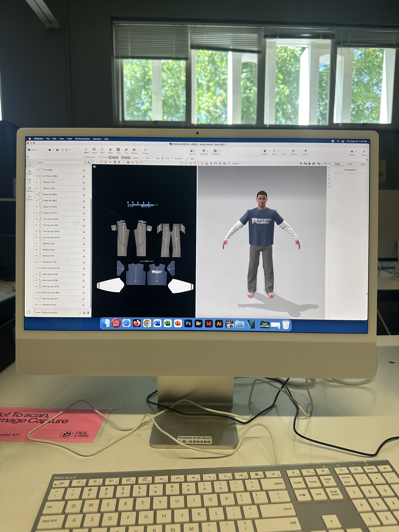Open the Colorways dropdown
This screenshot has height=532, width=399.
[216, 151]
